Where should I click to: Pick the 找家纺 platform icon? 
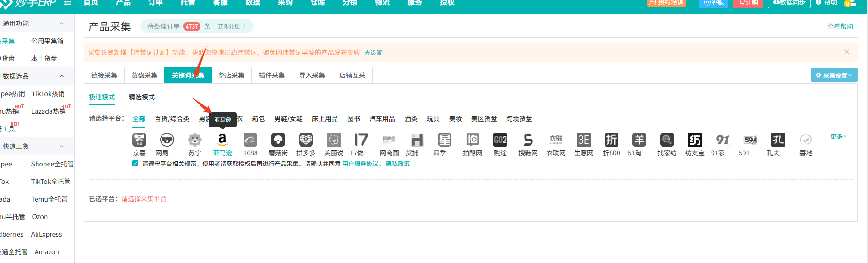click(667, 140)
